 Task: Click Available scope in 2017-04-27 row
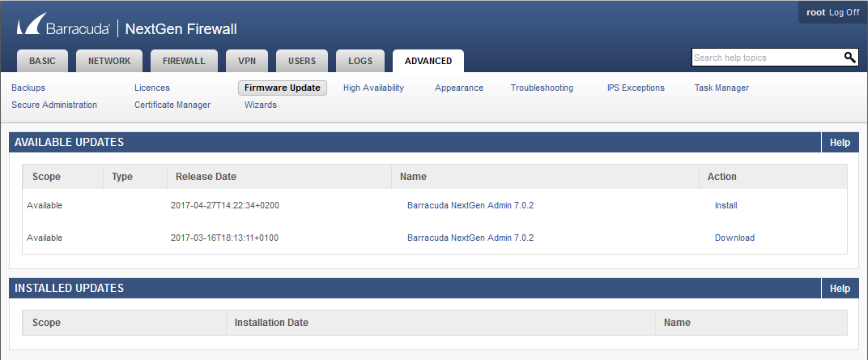point(45,205)
